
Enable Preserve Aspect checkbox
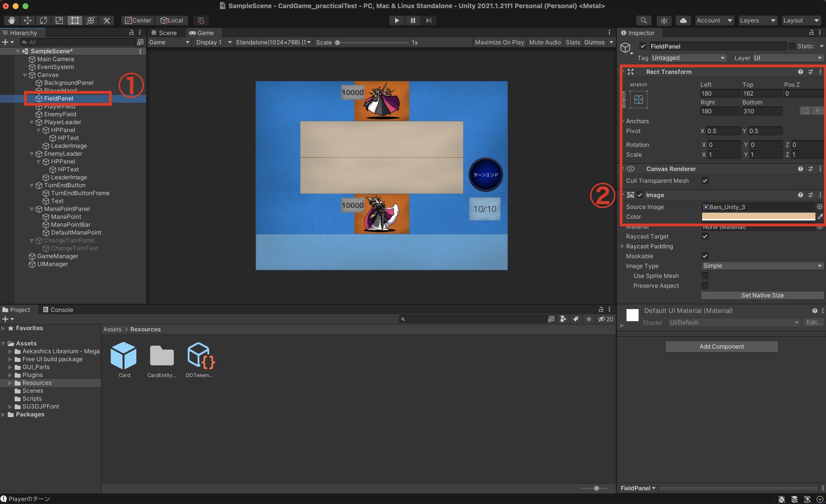705,286
